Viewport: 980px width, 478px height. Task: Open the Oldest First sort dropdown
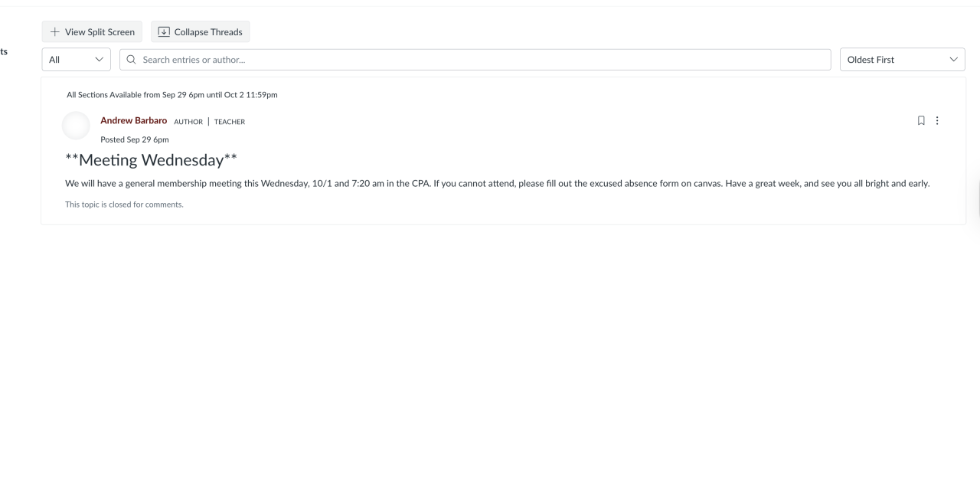pyautogui.click(x=901, y=60)
